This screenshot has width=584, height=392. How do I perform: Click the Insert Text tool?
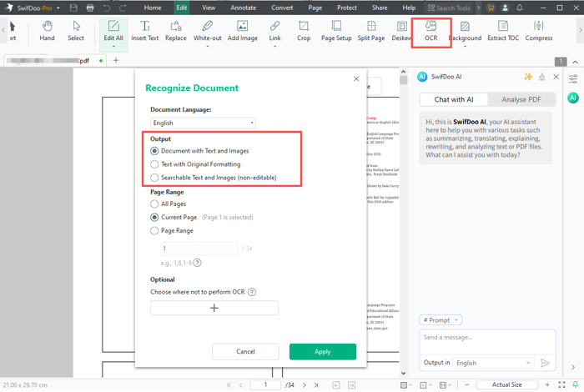click(145, 31)
